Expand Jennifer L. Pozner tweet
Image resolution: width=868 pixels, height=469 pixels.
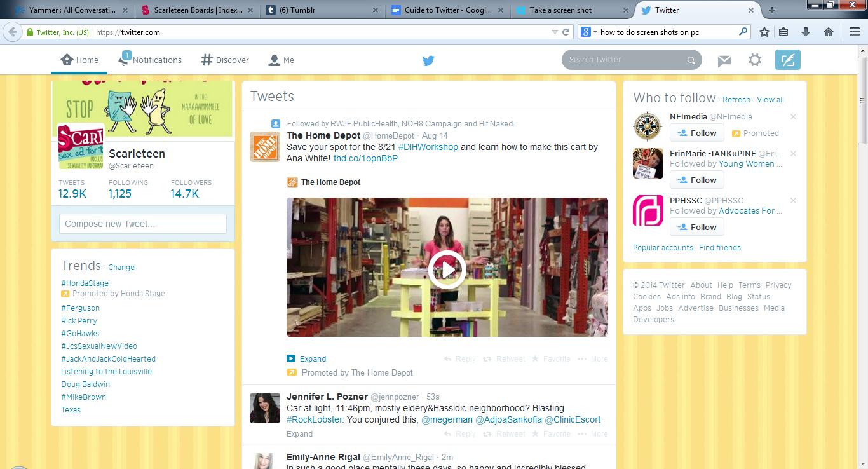[x=299, y=434]
